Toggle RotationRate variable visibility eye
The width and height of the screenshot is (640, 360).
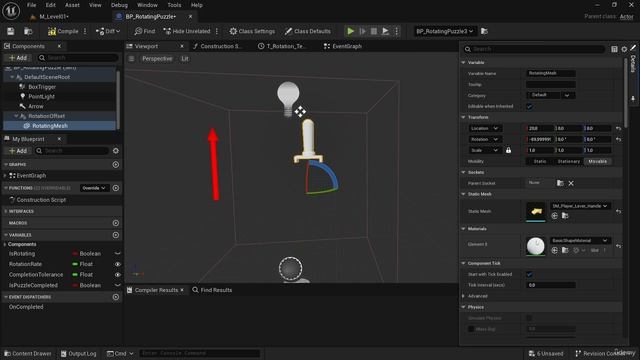click(118, 264)
